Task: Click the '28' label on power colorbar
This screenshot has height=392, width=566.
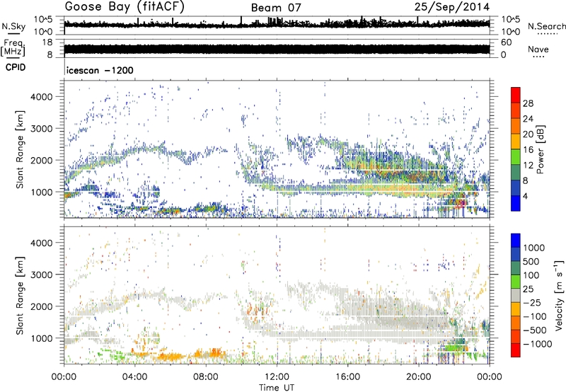Action: [528, 103]
